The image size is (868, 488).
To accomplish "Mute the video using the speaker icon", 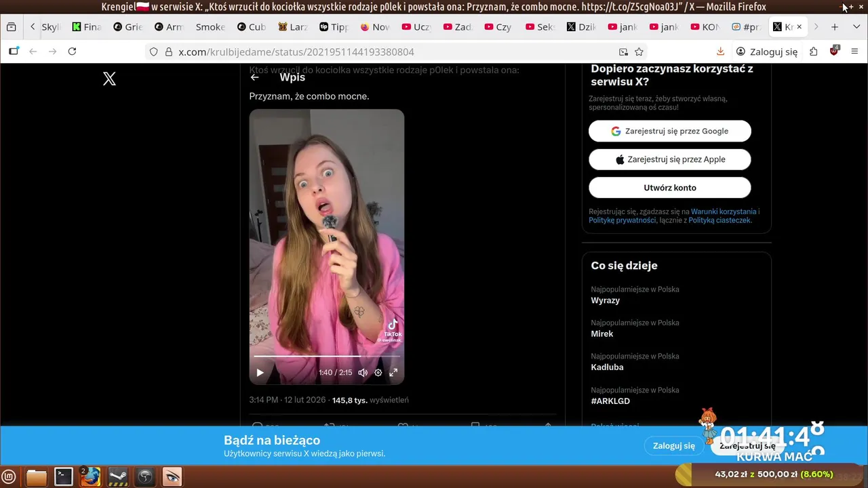I will pos(363,372).
